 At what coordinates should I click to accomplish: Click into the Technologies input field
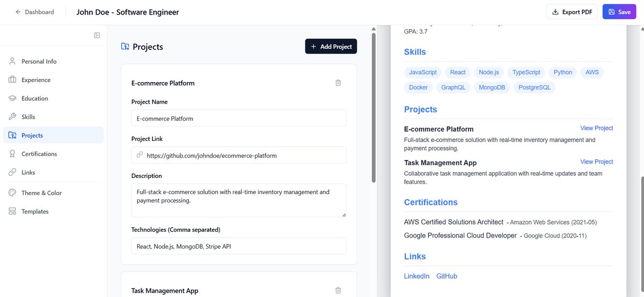(239, 246)
